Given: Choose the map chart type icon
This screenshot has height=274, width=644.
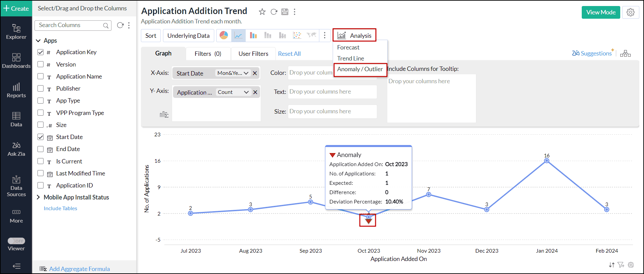Looking at the screenshot, I should 312,35.
